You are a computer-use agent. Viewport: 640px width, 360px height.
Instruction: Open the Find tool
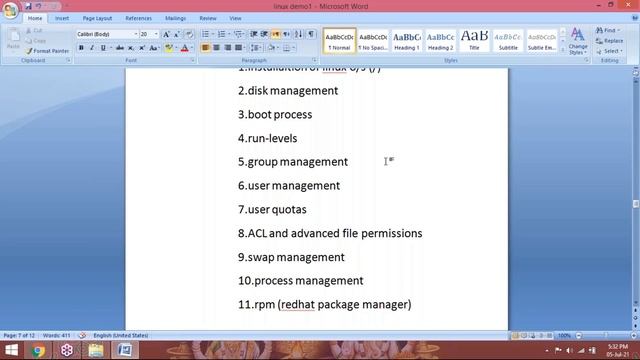point(608,30)
